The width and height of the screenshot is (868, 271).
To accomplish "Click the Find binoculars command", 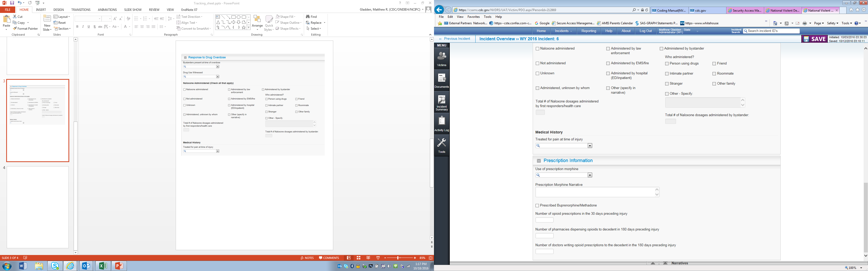I will coord(311,17).
